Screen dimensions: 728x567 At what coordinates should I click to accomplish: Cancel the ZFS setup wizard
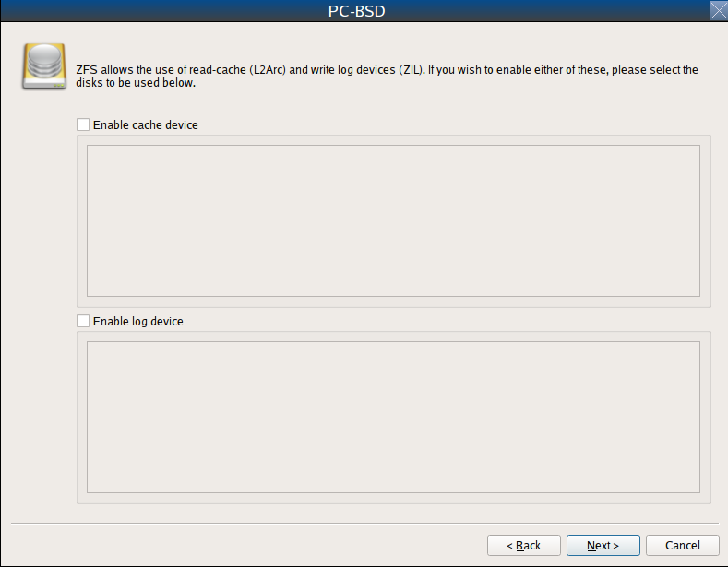tap(683, 545)
